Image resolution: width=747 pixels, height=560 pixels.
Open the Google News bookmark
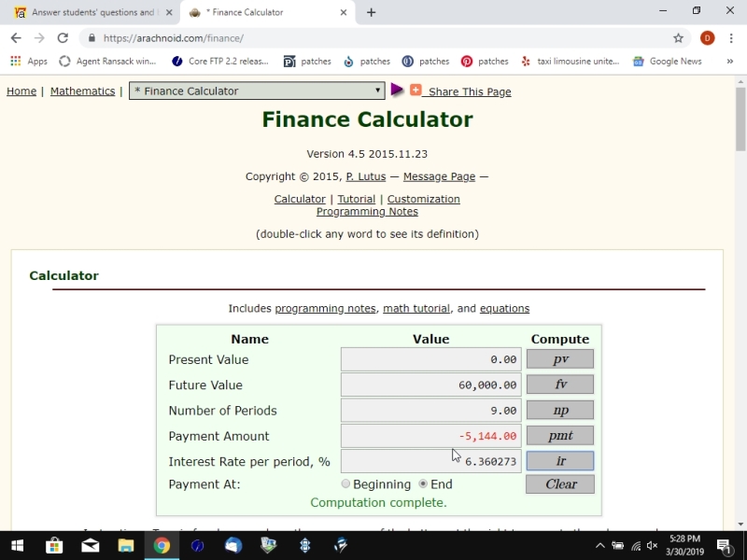pyautogui.click(x=667, y=61)
